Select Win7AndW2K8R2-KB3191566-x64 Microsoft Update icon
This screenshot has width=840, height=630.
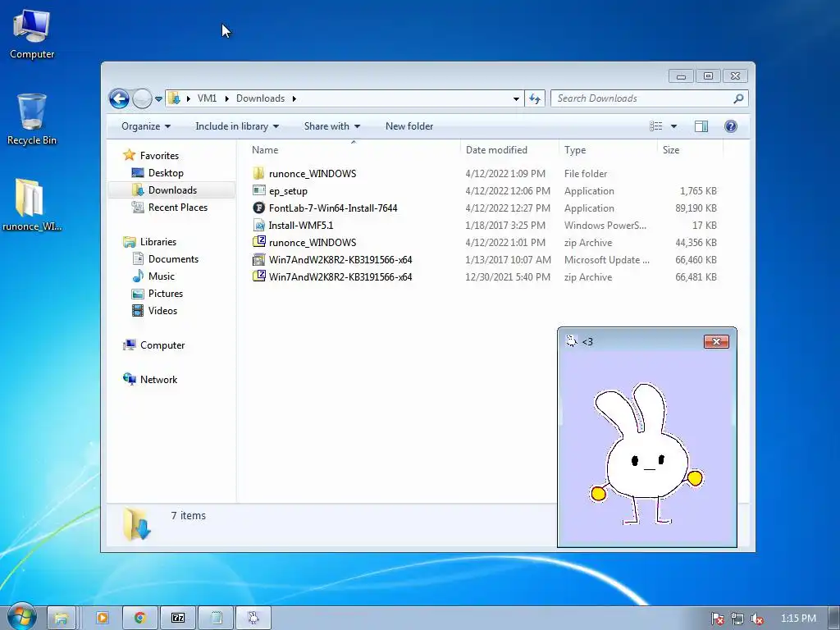point(258,260)
